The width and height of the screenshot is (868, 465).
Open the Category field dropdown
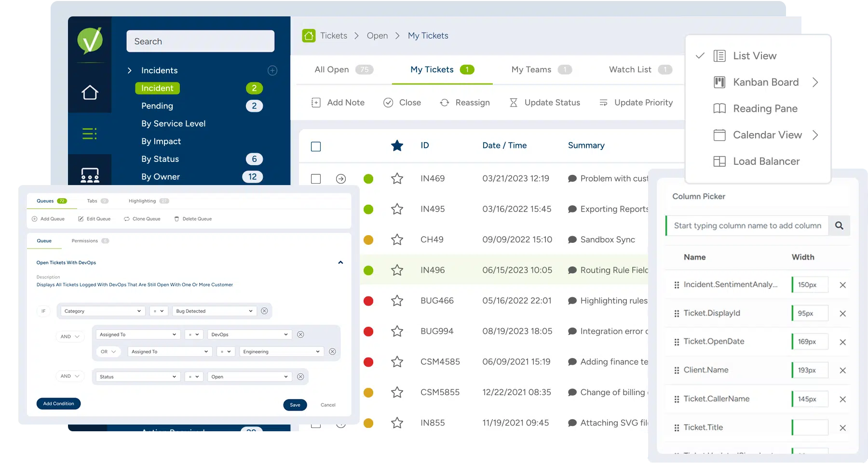click(x=103, y=311)
